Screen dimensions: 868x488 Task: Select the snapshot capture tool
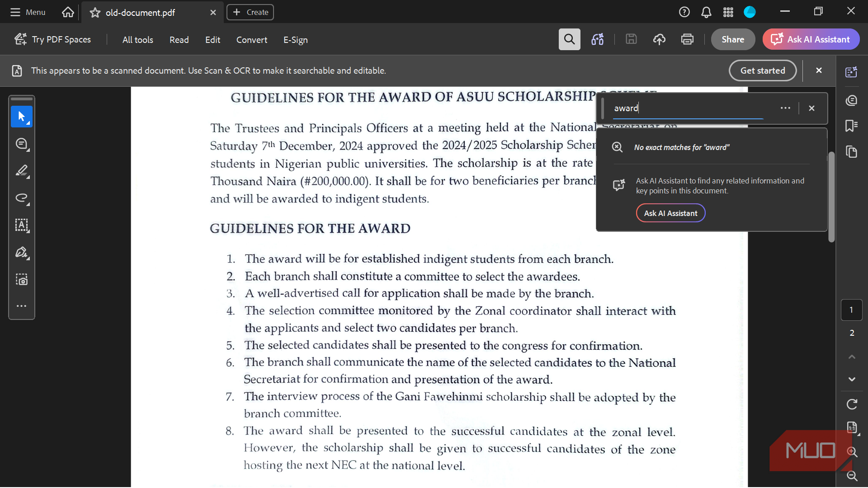point(22,279)
